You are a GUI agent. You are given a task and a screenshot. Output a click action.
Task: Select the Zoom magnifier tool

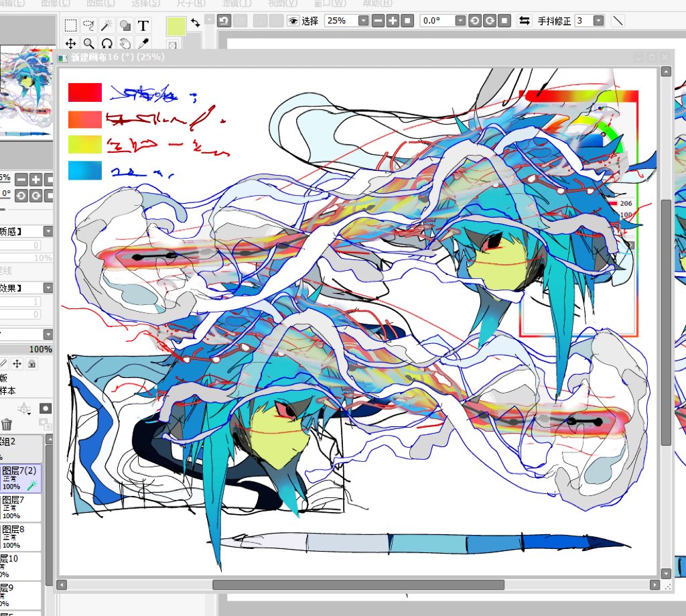pyautogui.click(x=89, y=44)
